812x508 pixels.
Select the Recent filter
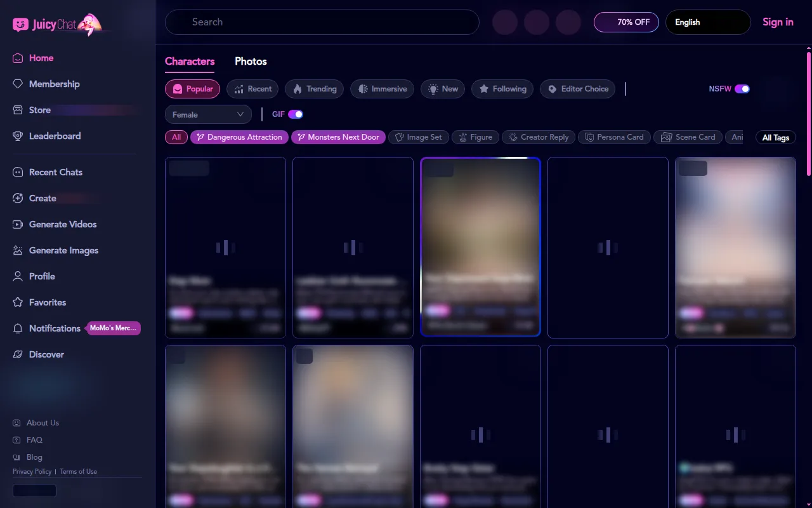coord(252,89)
